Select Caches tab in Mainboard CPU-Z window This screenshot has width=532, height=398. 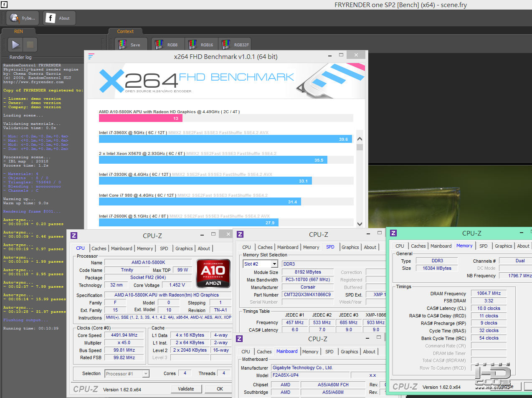pyautogui.click(x=264, y=352)
